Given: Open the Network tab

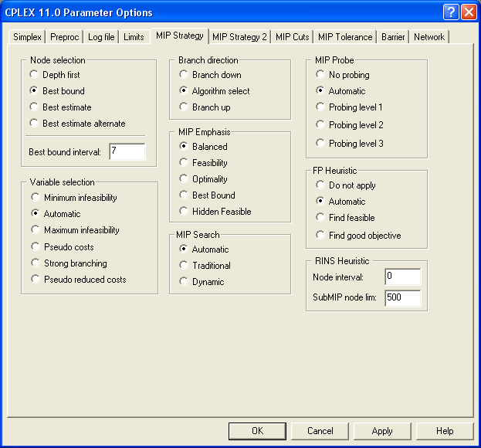Looking at the screenshot, I should [429, 37].
